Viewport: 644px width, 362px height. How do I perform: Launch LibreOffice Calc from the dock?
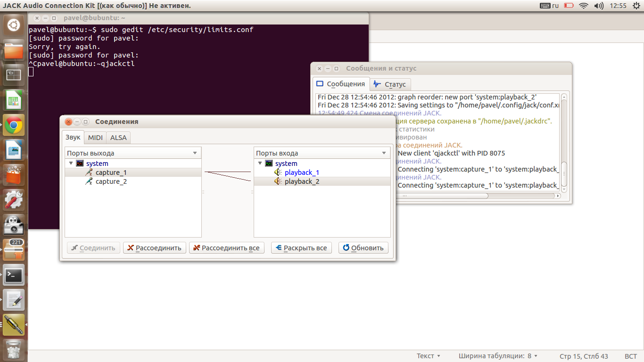[14, 100]
